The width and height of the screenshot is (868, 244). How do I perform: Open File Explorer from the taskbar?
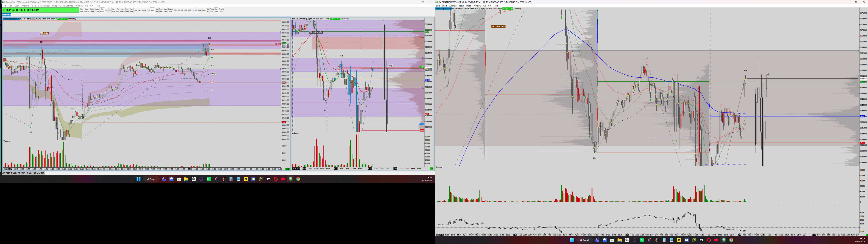click(186, 179)
